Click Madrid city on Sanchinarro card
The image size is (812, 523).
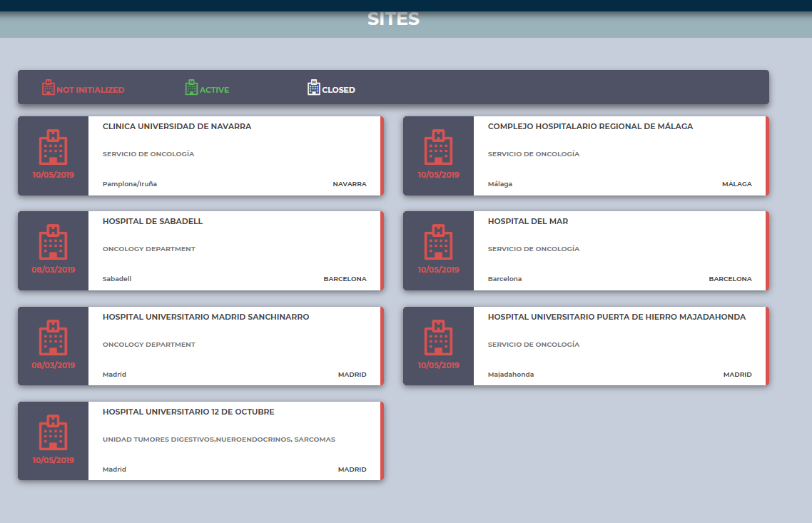114,375
